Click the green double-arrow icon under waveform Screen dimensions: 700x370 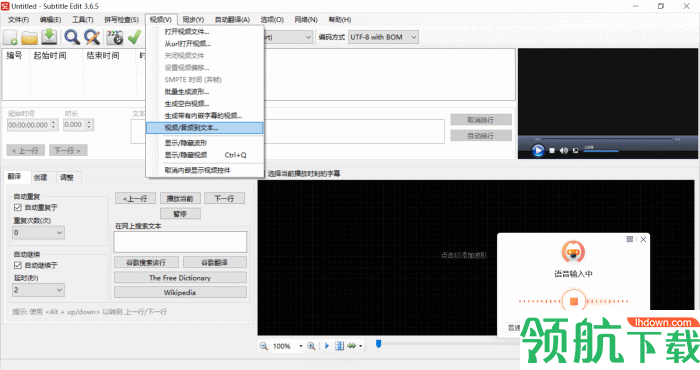pyautogui.click(x=352, y=346)
